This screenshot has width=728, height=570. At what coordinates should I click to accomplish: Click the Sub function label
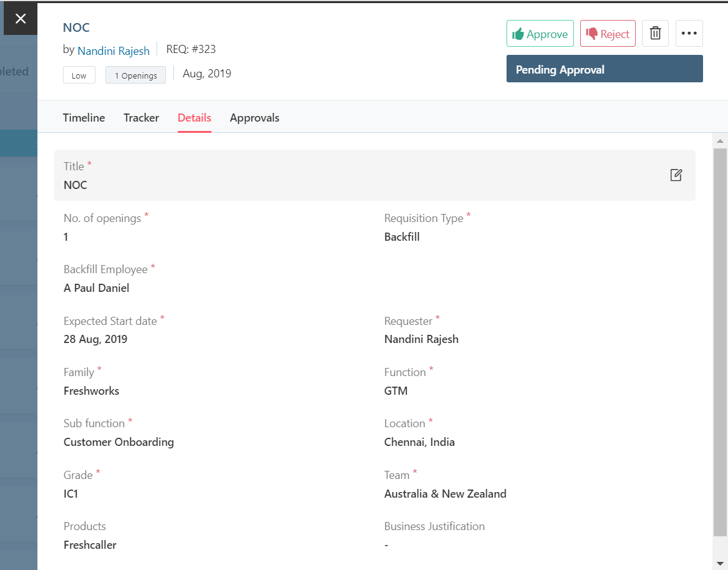(94, 423)
